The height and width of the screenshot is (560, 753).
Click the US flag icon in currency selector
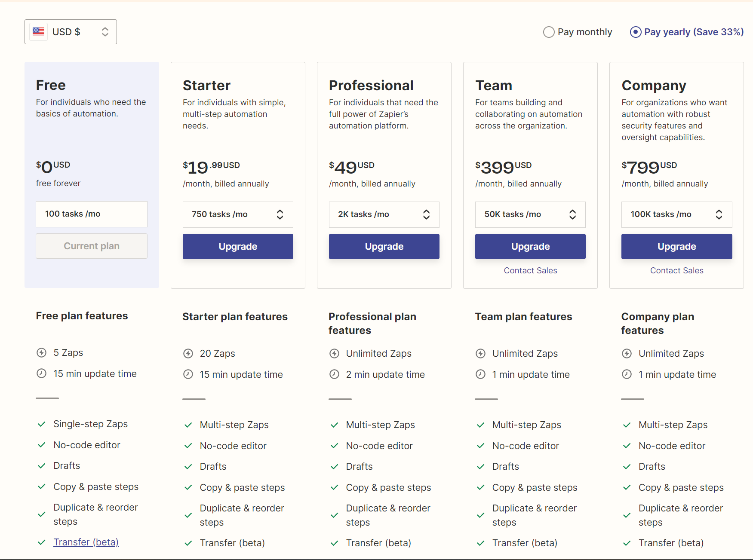point(39,32)
